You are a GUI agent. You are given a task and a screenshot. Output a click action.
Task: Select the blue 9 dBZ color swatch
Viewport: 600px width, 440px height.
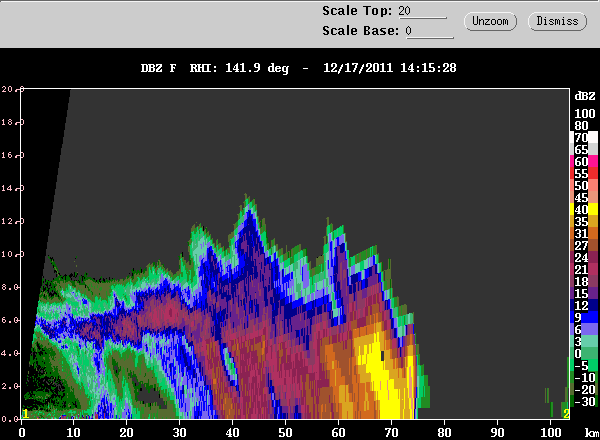pyautogui.click(x=593, y=317)
